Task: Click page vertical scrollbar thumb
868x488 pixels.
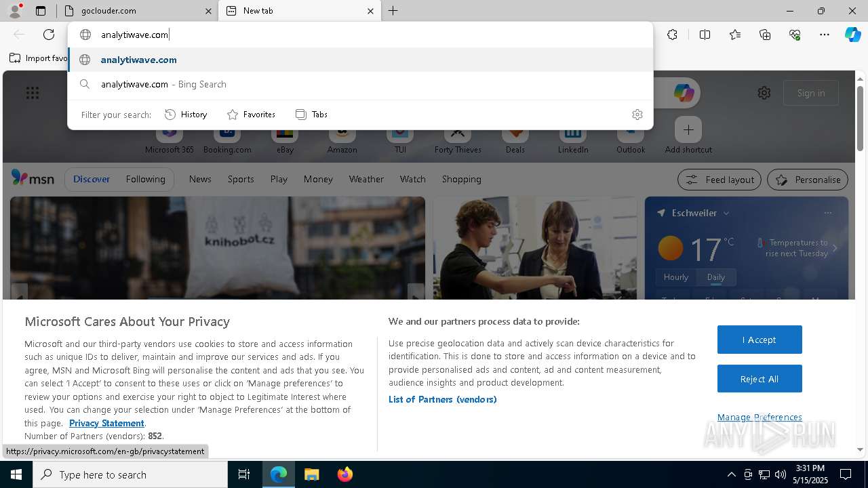Action: (x=860, y=118)
